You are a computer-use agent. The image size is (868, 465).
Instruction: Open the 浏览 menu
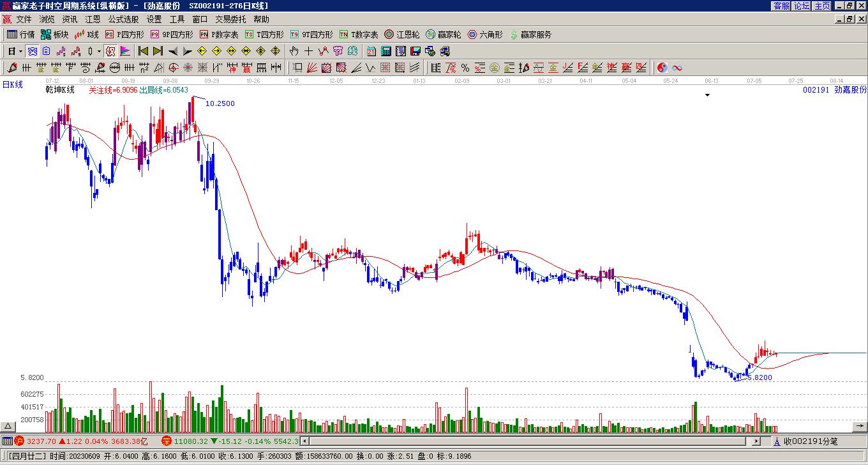tap(47, 20)
